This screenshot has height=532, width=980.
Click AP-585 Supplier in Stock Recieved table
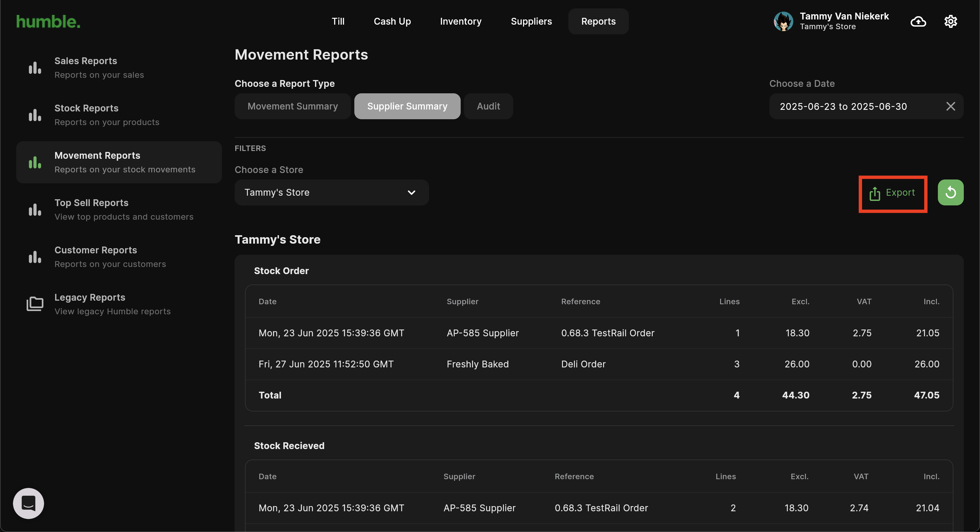(479, 508)
